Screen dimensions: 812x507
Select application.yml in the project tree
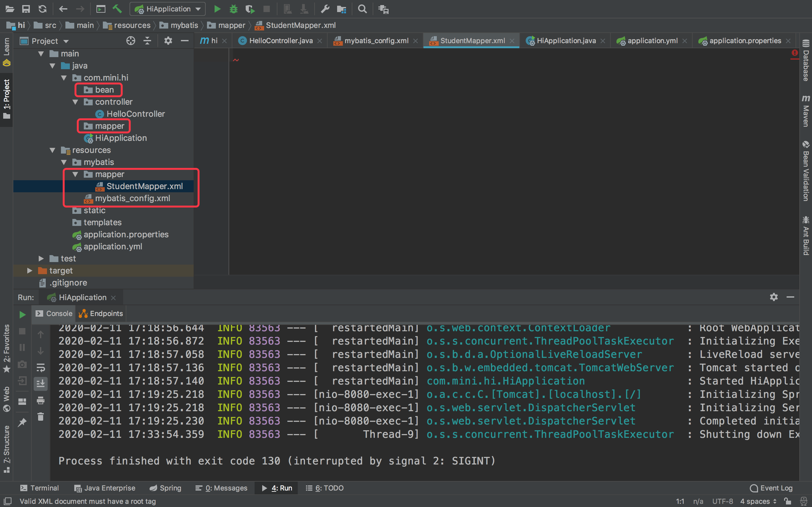(113, 247)
